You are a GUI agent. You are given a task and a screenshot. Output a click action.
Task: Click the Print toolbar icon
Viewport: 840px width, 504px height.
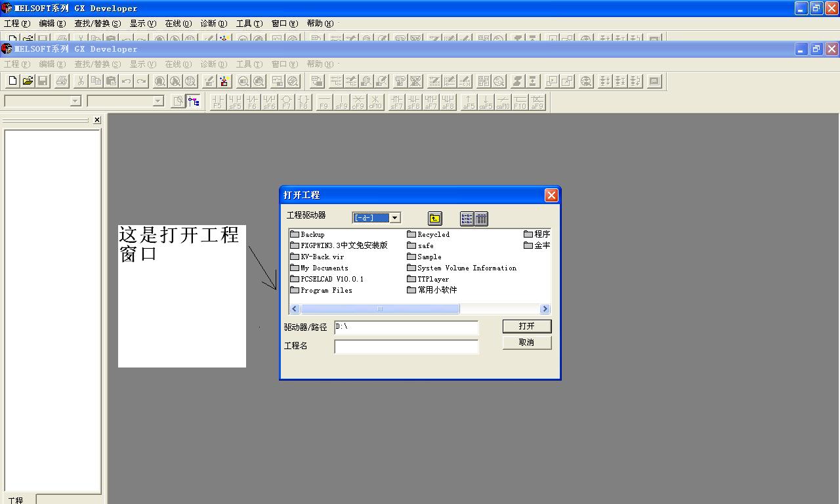(x=62, y=81)
